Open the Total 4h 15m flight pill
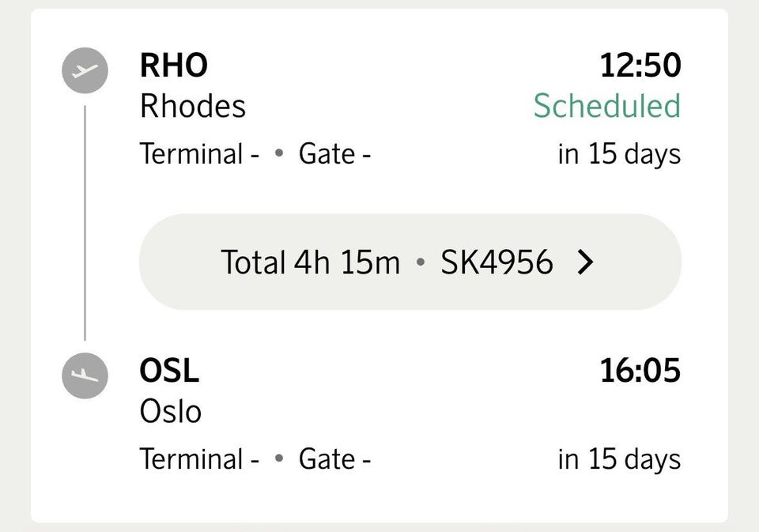Viewport: 759px width, 532px height. point(410,262)
